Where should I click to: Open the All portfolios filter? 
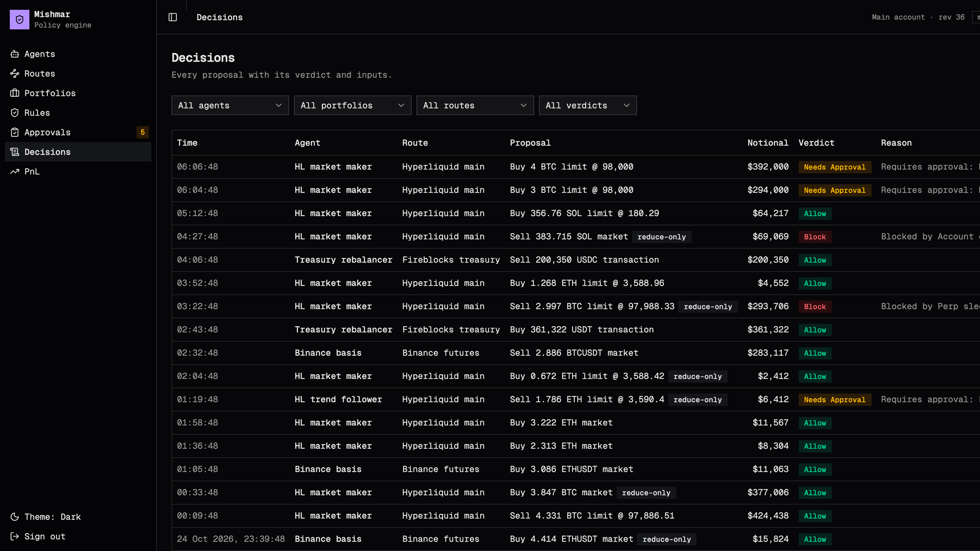coord(353,105)
